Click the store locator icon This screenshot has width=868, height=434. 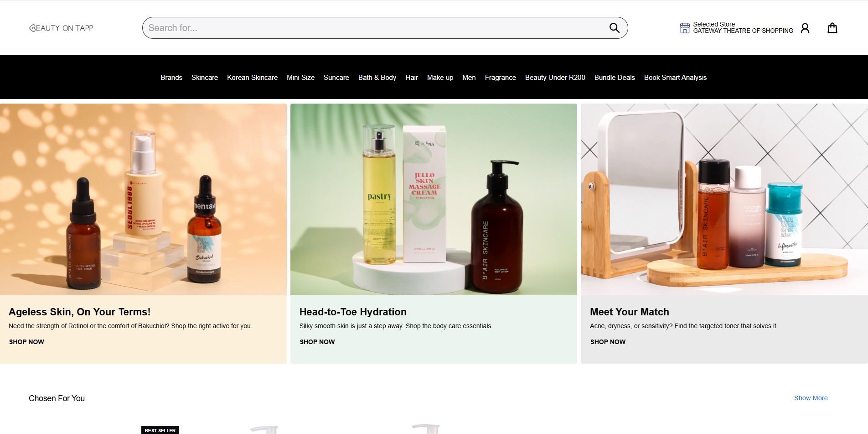point(685,28)
